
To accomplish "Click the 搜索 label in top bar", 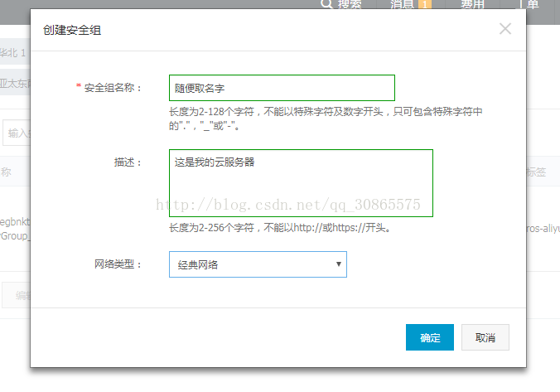I will tap(350, 4).
